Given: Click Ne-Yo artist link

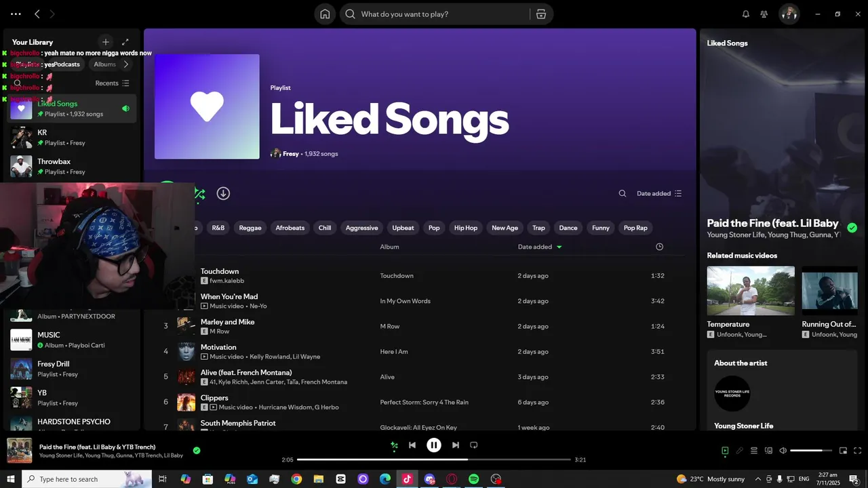Looking at the screenshot, I should (258, 306).
